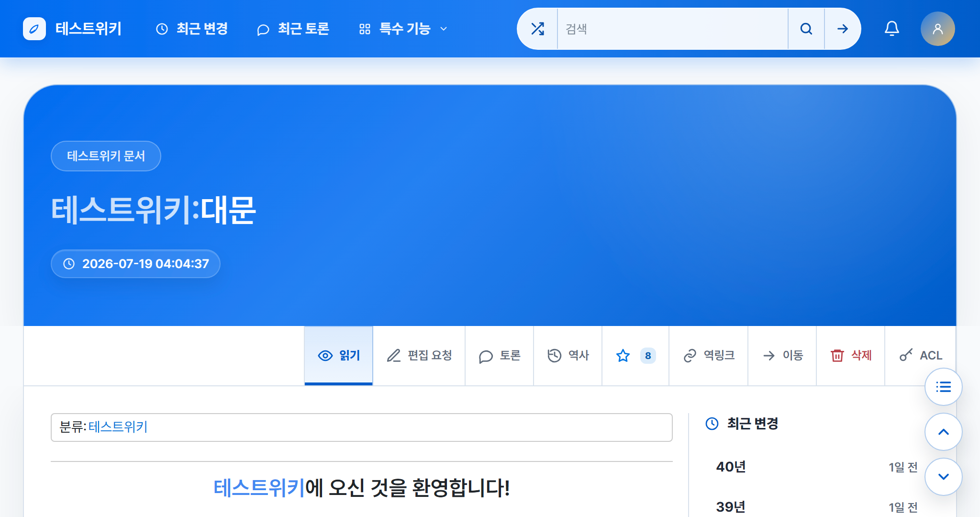The height and width of the screenshot is (517, 980).
Task: Open the 편집 요청 tab
Action: (419, 356)
